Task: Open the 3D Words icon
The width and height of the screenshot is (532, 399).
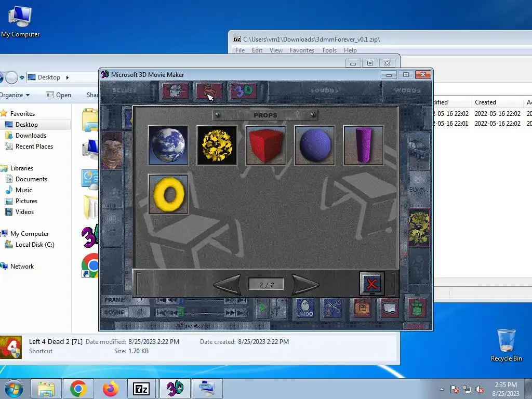Action: [x=244, y=90]
